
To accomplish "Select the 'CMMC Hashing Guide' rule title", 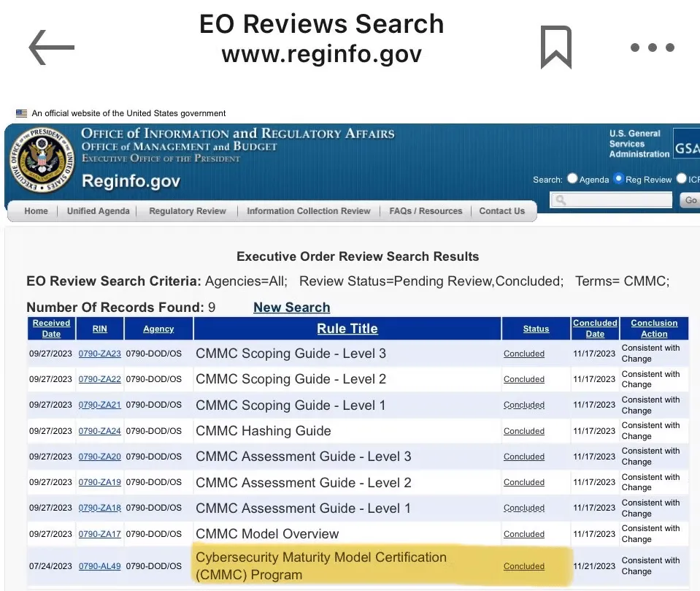I will pyautogui.click(x=264, y=430).
